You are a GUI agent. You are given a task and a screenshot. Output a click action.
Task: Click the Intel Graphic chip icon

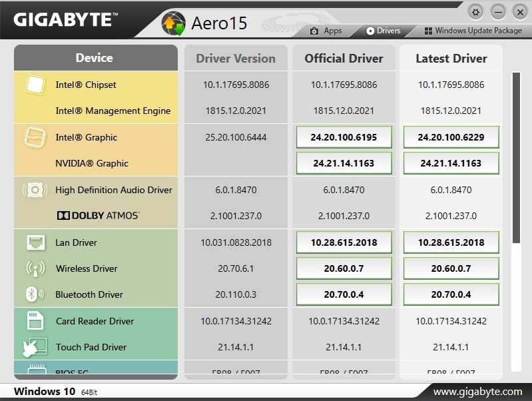[x=35, y=137]
